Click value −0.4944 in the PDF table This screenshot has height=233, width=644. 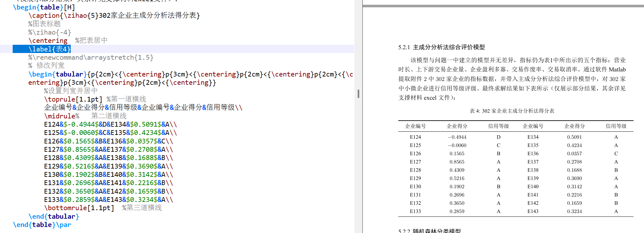(457, 137)
